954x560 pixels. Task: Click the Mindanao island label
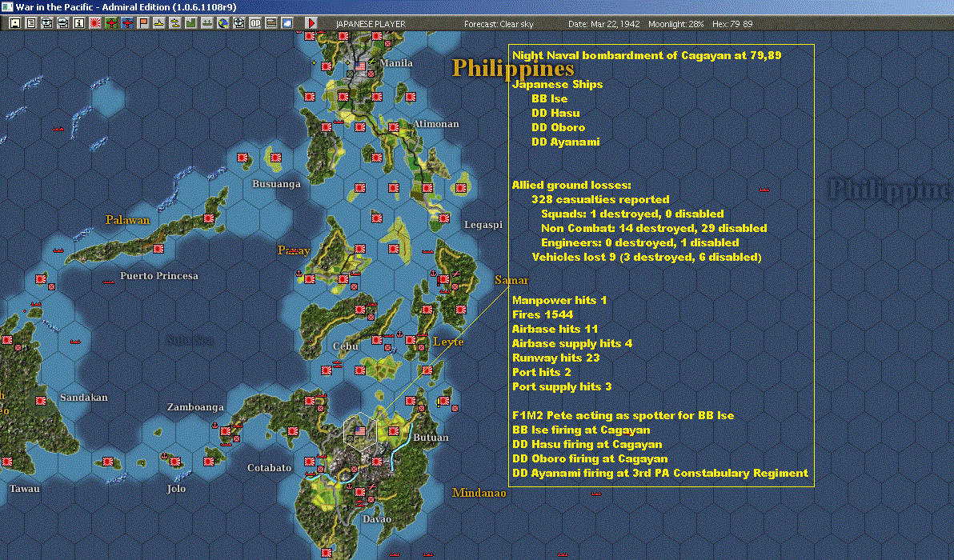pos(479,493)
